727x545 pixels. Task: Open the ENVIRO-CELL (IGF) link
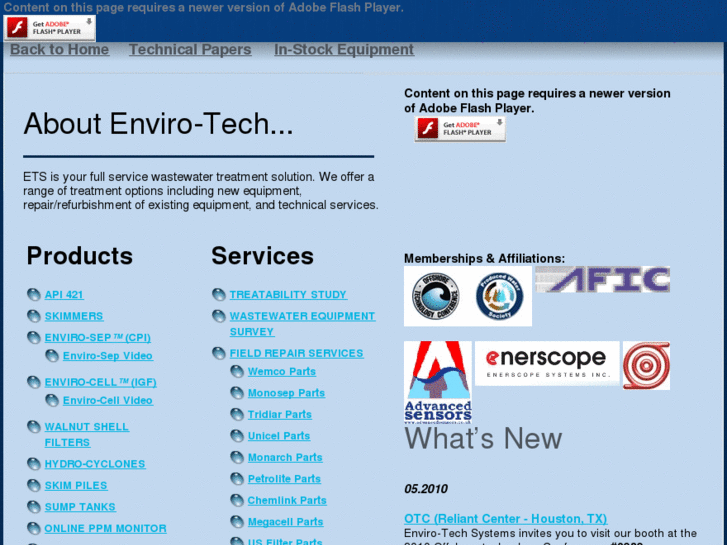tap(101, 382)
